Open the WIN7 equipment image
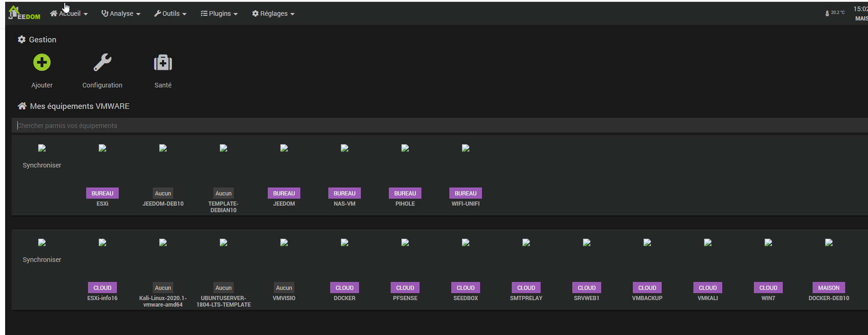This screenshot has height=335, width=868. [x=768, y=243]
